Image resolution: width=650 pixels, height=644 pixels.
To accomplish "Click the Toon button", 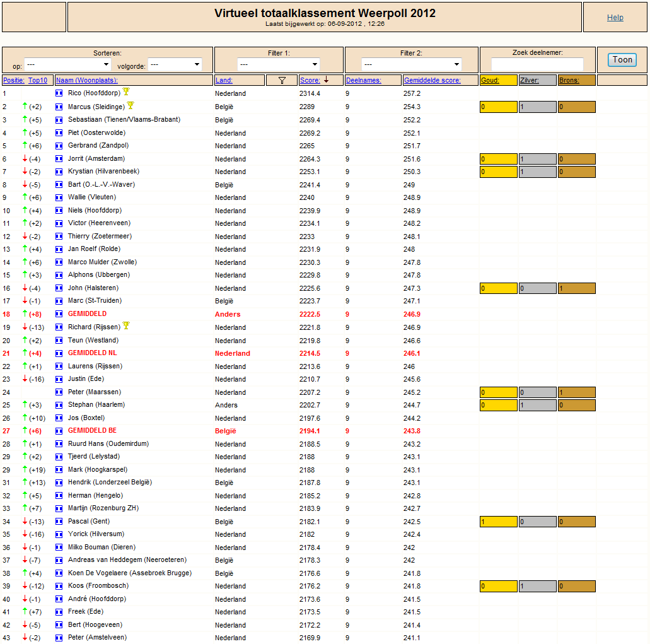I will click(x=622, y=60).
